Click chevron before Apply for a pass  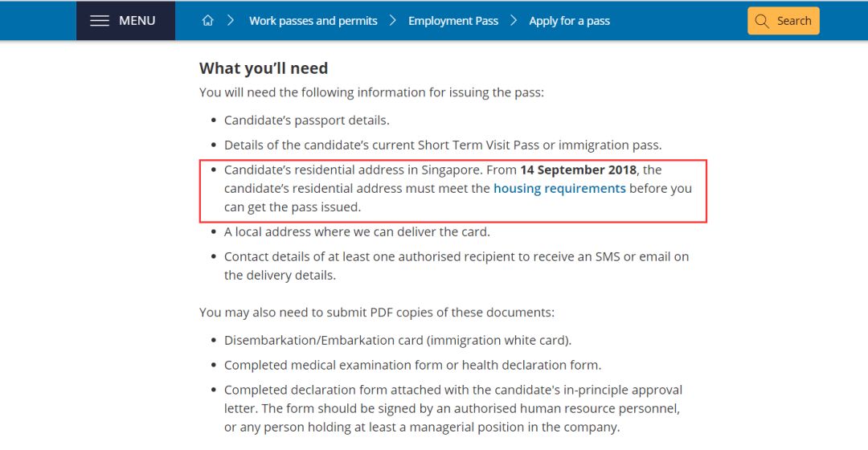click(514, 21)
